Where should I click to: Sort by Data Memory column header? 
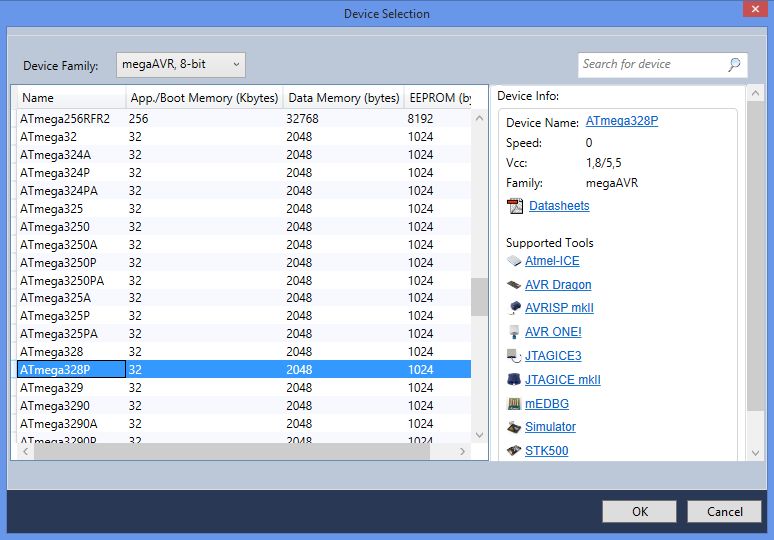343,98
